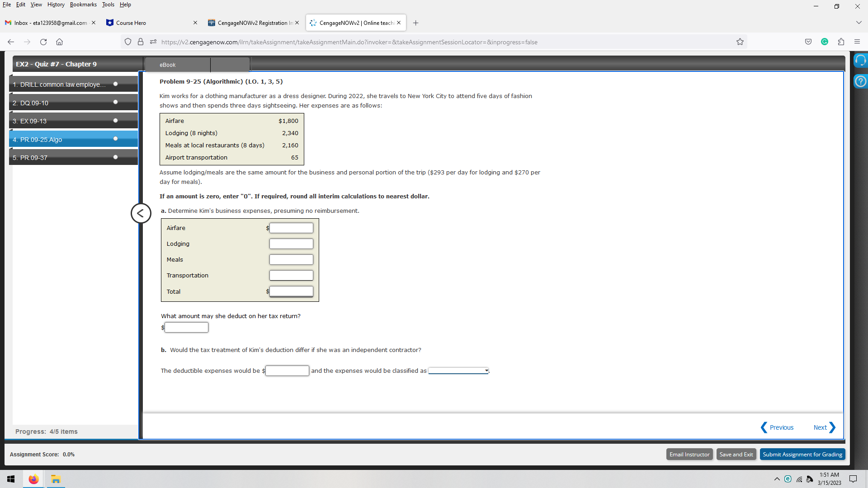The image size is (868, 488).
Task: Open Firefox application menu hamburger
Action: [x=857, y=42]
